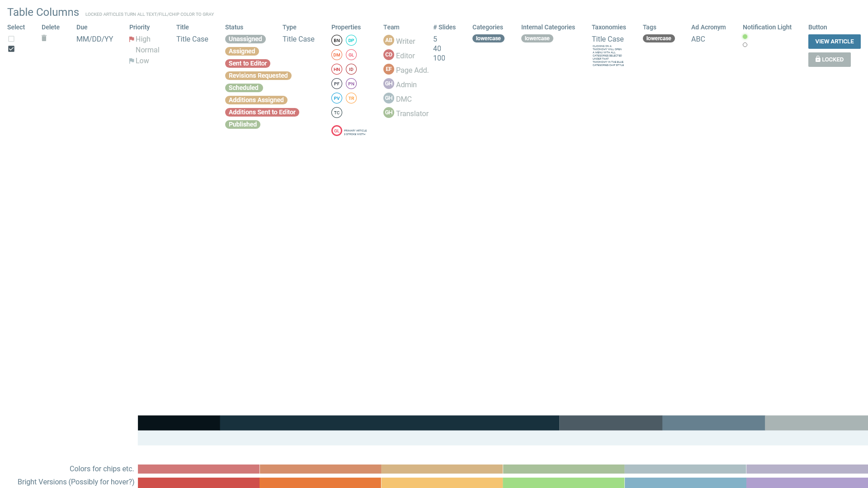Click the TR orange property icon
Screen dimensions: 868x488
tap(351, 98)
